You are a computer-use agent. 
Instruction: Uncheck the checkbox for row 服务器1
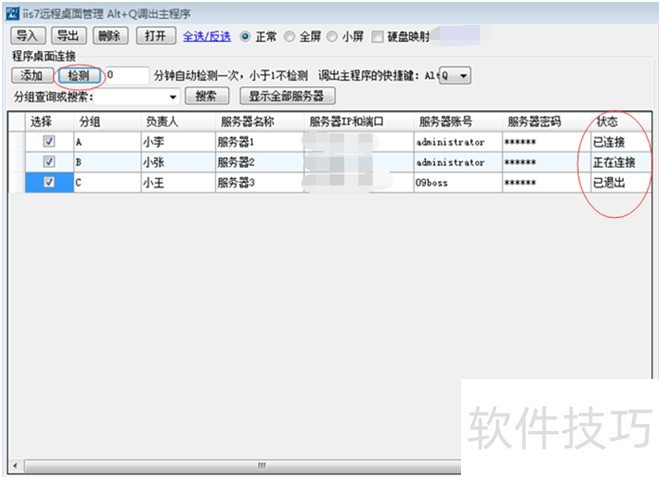tap(49, 141)
